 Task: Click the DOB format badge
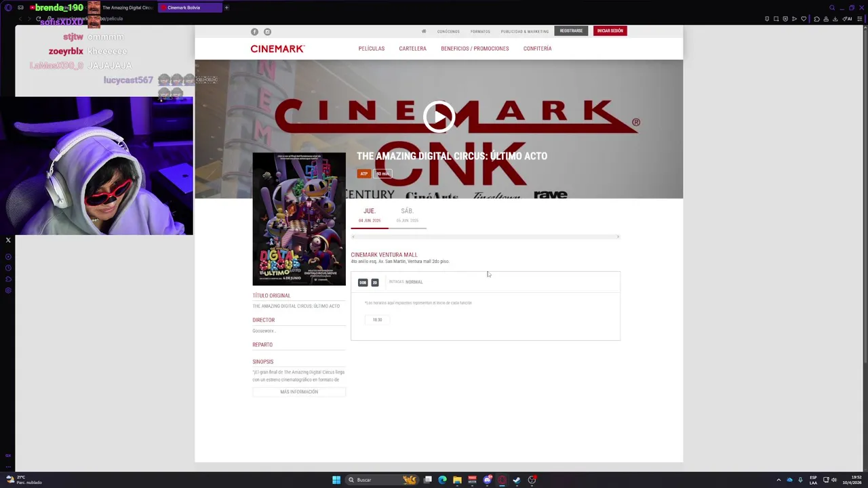[x=363, y=283]
